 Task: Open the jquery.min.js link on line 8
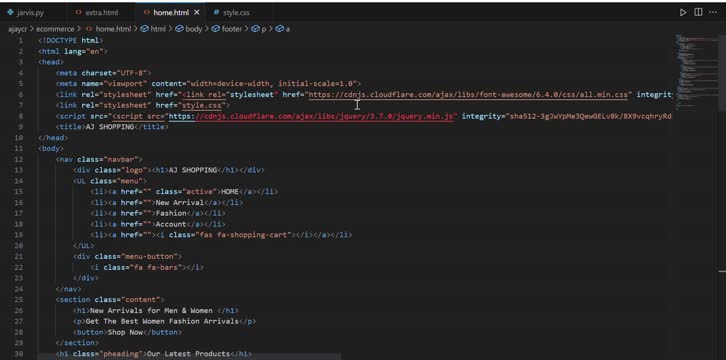point(310,116)
